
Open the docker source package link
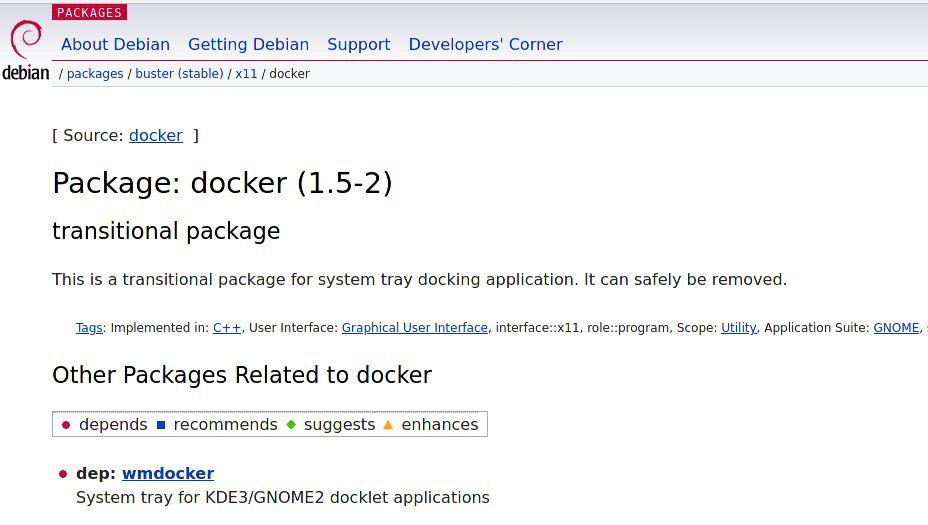[156, 136]
